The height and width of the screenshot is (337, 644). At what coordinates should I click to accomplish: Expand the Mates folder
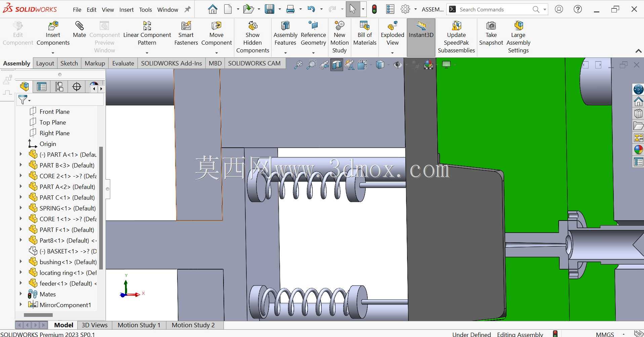(21, 294)
